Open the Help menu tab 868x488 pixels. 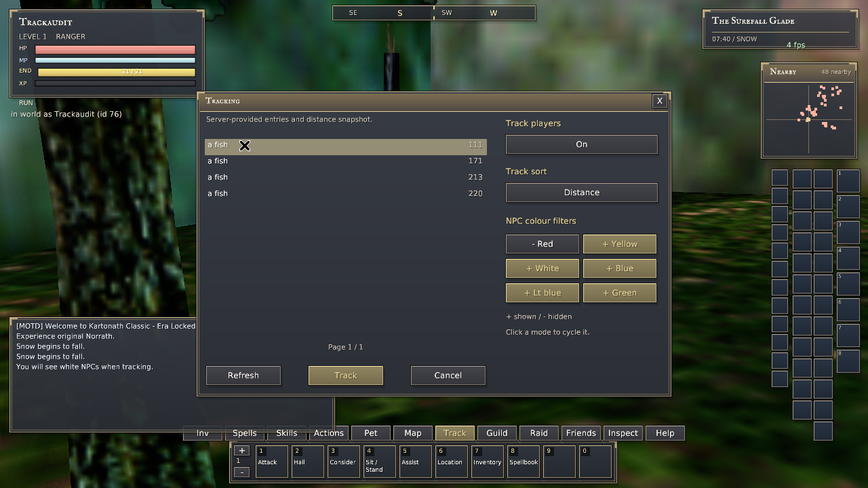(x=665, y=433)
